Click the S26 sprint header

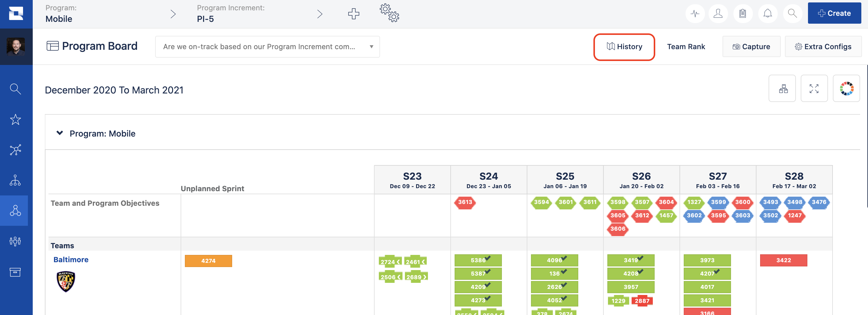pos(641,180)
